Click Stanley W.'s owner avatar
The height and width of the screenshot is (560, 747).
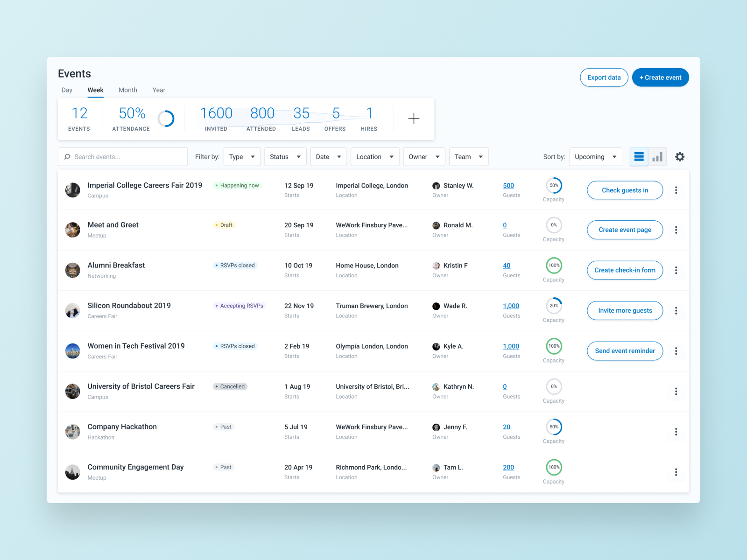pyautogui.click(x=436, y=185)
